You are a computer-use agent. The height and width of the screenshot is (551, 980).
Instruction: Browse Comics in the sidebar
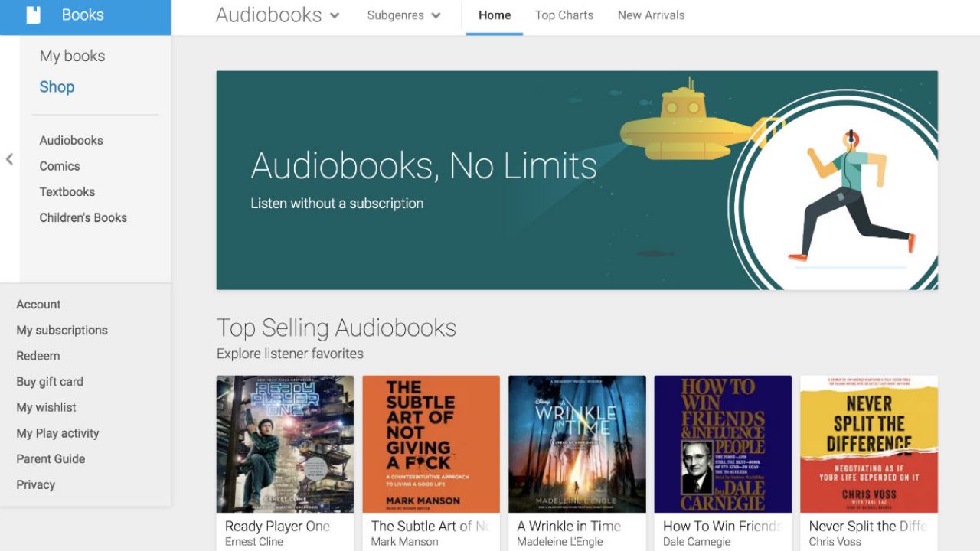pos(60,166)
